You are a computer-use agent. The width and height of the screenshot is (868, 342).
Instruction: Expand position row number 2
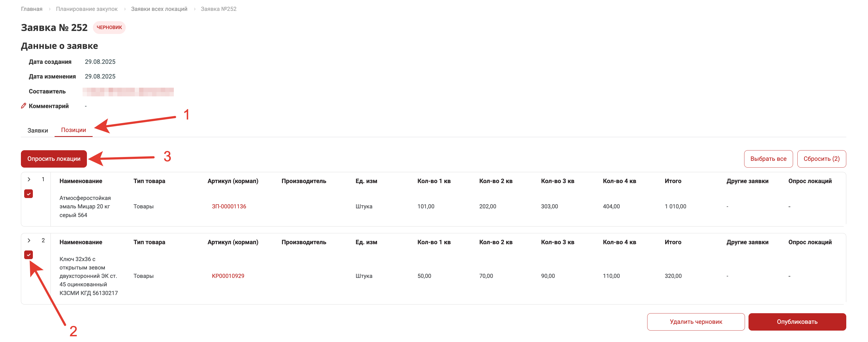point(29,241)
